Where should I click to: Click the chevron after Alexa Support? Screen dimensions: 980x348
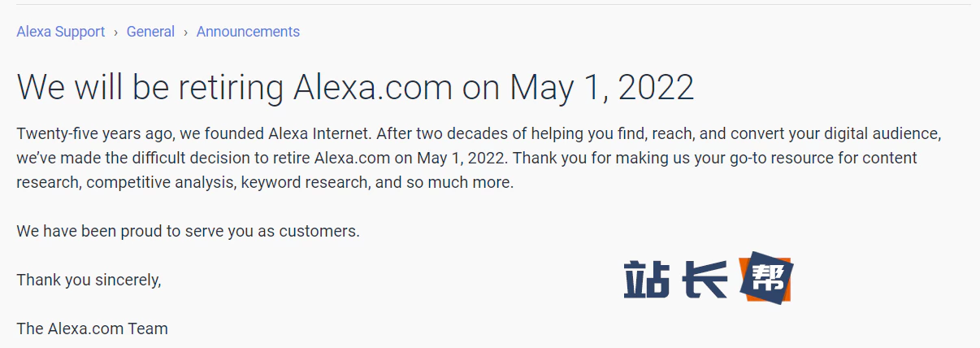coord(116,33)
